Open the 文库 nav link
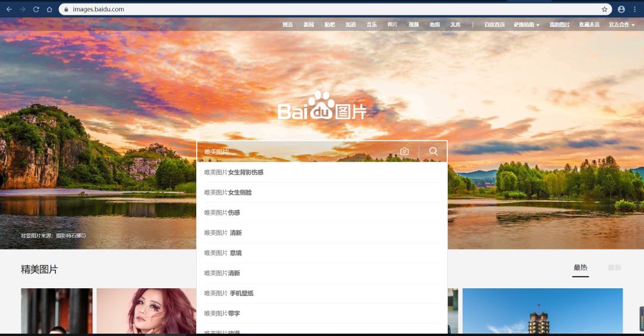 coord(456,24)
